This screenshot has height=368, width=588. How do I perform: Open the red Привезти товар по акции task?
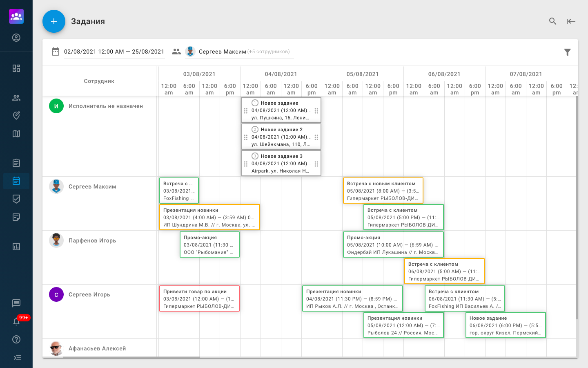coord(199,298)
